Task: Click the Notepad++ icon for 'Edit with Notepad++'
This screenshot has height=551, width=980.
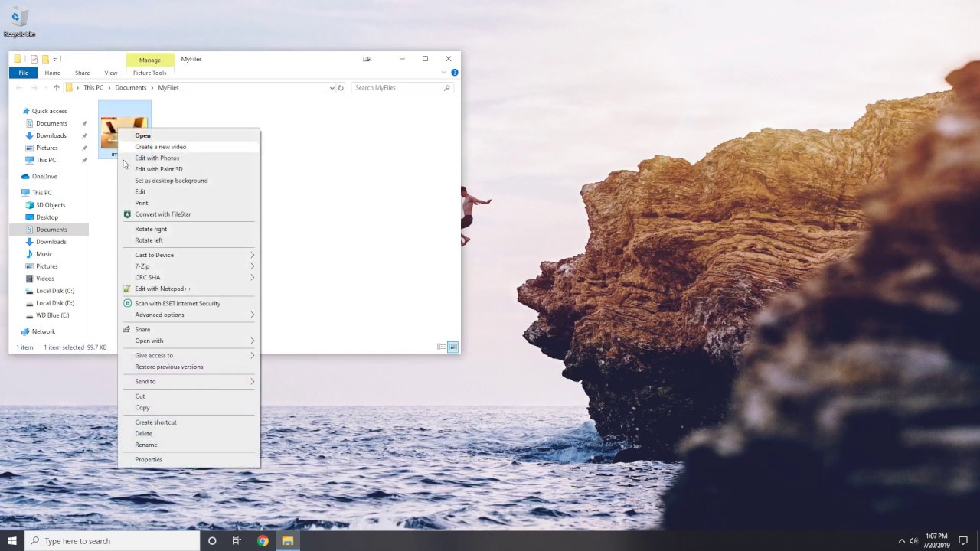Action: click(127, 289)
